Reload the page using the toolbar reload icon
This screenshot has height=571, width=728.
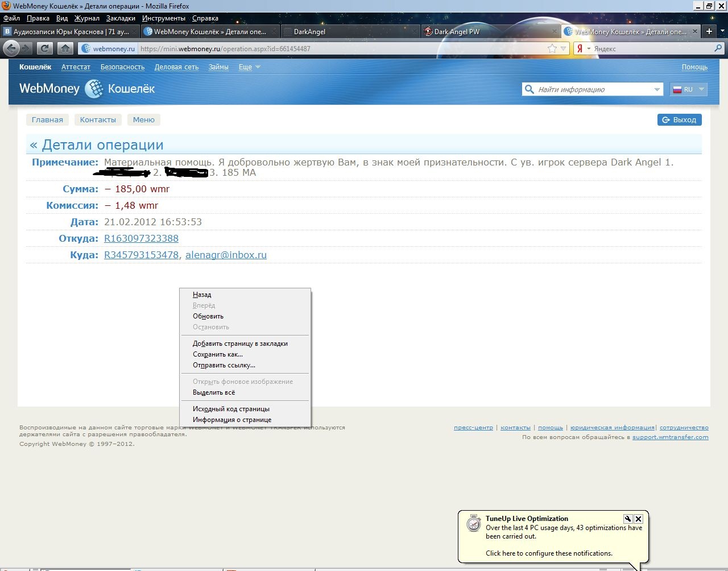click(x=45, y=48)
